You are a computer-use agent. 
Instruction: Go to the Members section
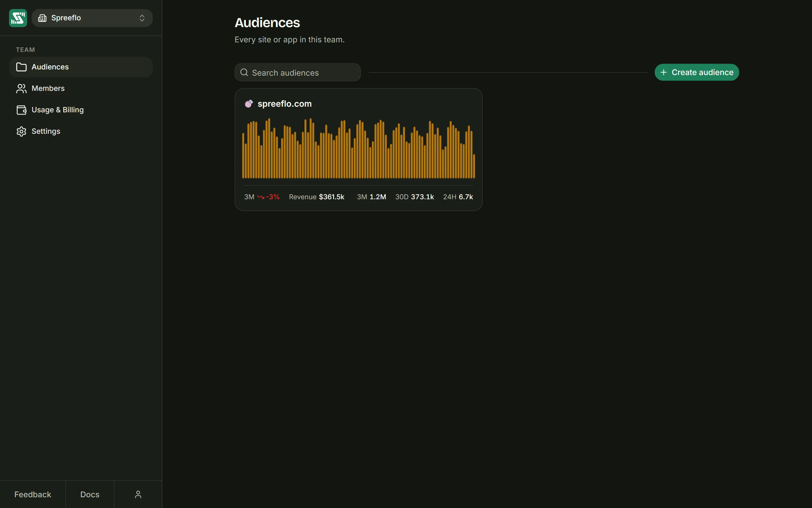tap(81, 88)
